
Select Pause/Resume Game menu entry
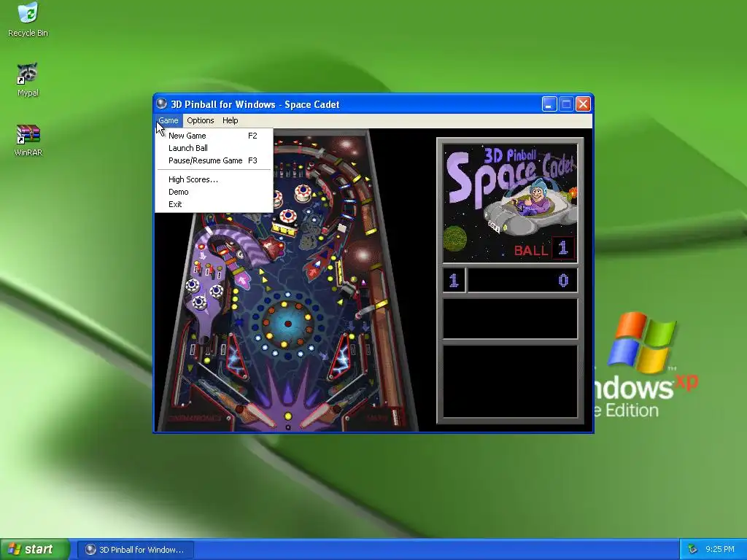click(214, 160)
